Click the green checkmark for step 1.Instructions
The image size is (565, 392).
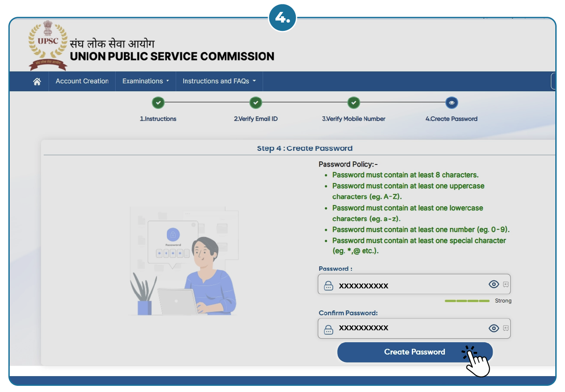click(158, 102)
